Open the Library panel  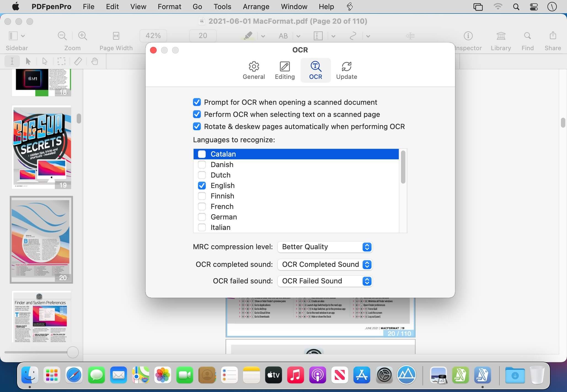pyautogui.click(x=501, y=36)
